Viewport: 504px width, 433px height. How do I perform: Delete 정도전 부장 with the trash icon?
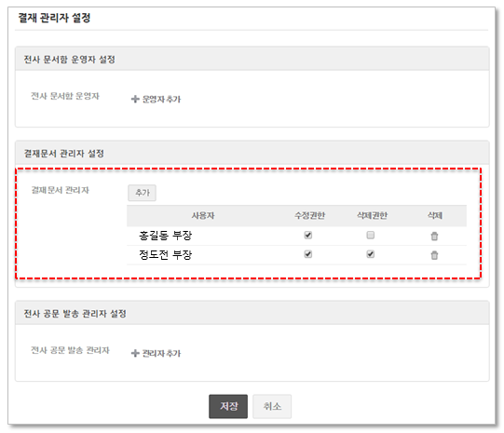pos(434,255)
